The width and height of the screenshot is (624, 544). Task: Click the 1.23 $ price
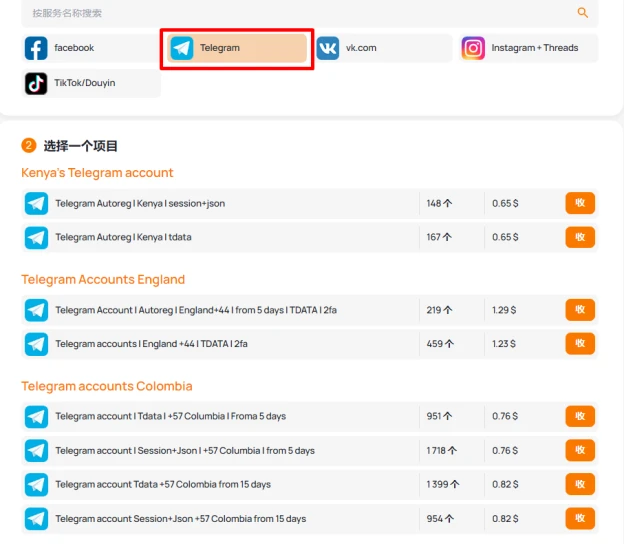504,344
